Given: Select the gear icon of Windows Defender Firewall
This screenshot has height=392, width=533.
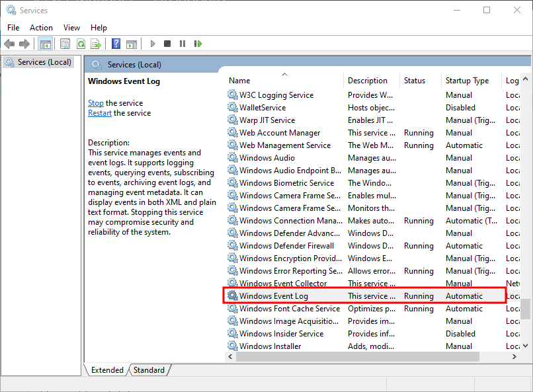Looking at the screenshot, I should [x=233, y=246].
